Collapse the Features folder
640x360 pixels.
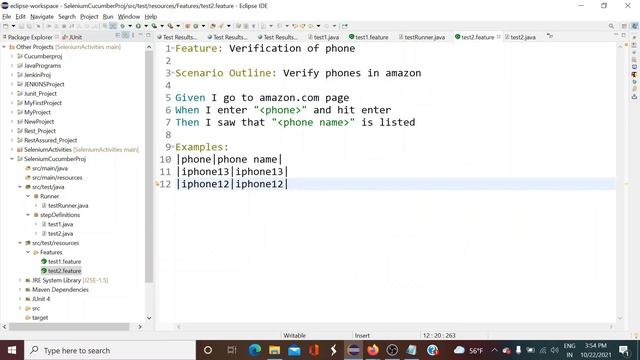[28, 252]
